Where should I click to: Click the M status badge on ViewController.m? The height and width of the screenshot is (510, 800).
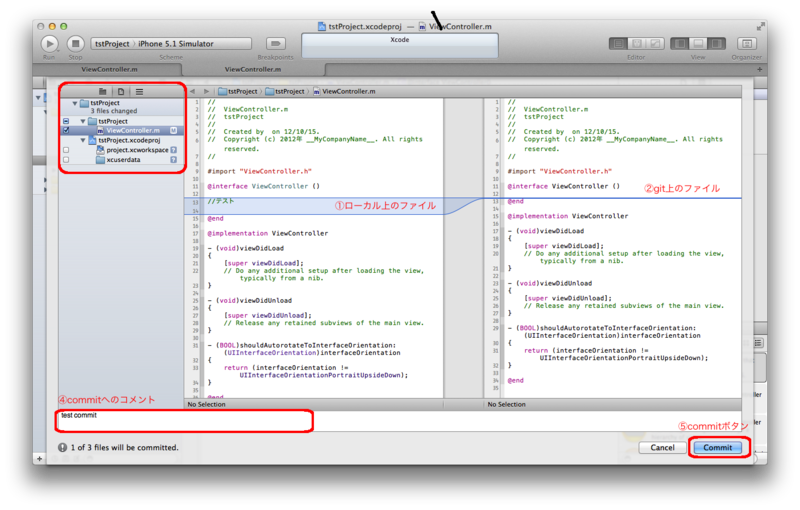click(173, 131)
